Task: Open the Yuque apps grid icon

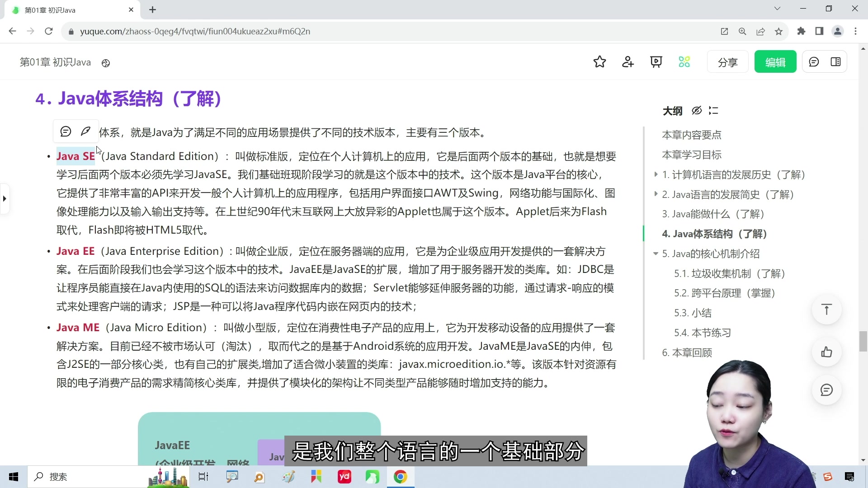Action: 684,61
